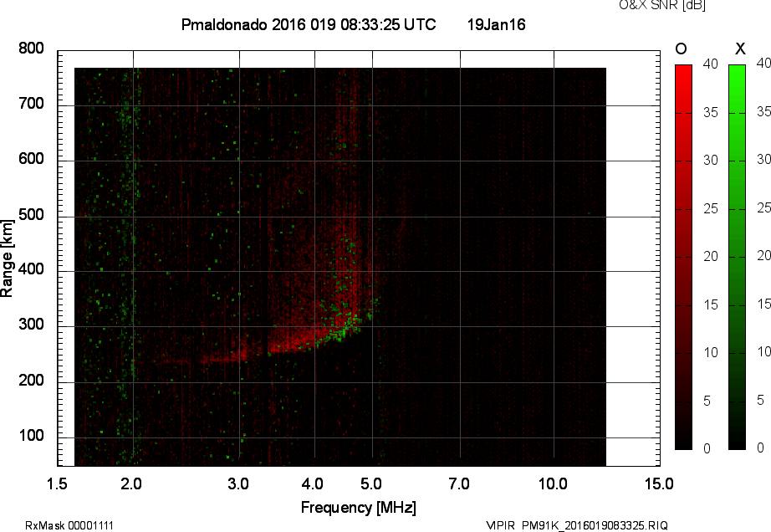This screenshot has width=771, height=532.
Task: Click the 3.0 frequency tick label
Action: tap(238, 484)
